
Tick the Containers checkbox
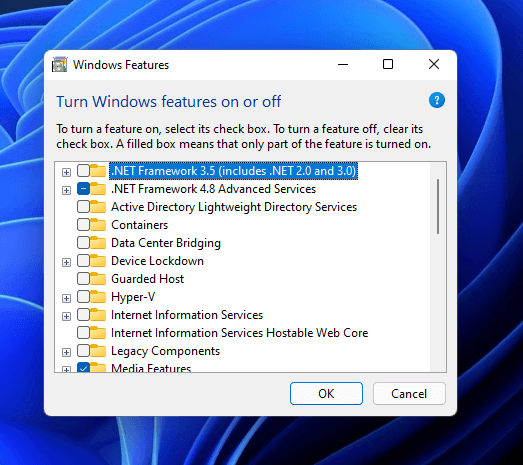(83, 224)
